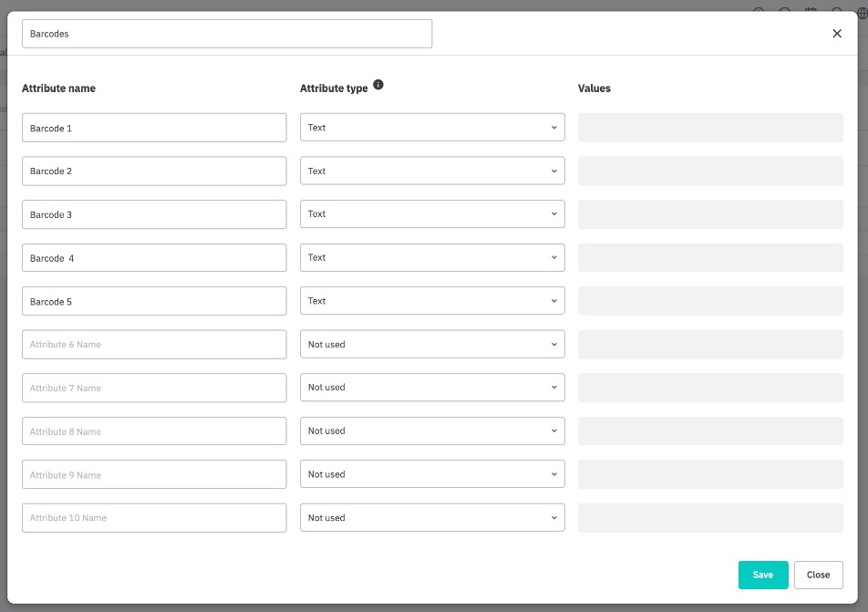868x612 pixels.
Task: Focus the Attribute 7 Name field
Action: click(154, 389)
